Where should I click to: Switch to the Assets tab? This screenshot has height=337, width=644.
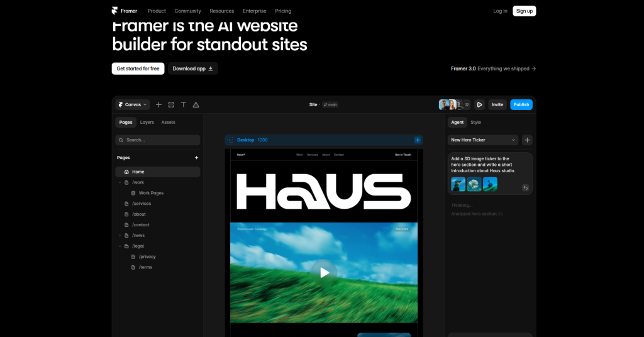click(x=169, y=123)
